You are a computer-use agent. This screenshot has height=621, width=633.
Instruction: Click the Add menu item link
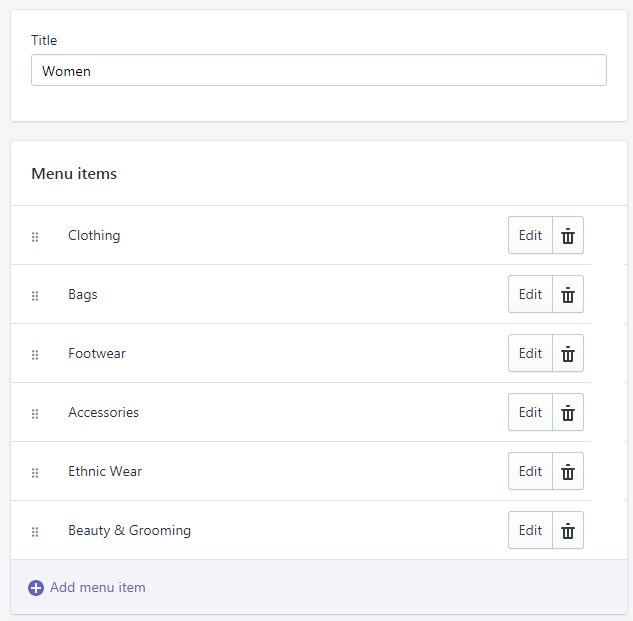coord(97,588)
